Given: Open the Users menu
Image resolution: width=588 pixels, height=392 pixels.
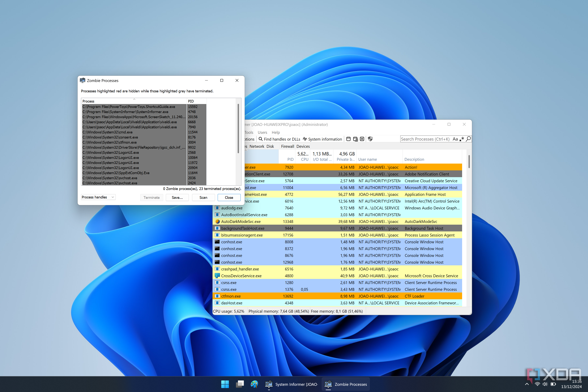Looking at the screenshot, I should [x=262, y=132].
